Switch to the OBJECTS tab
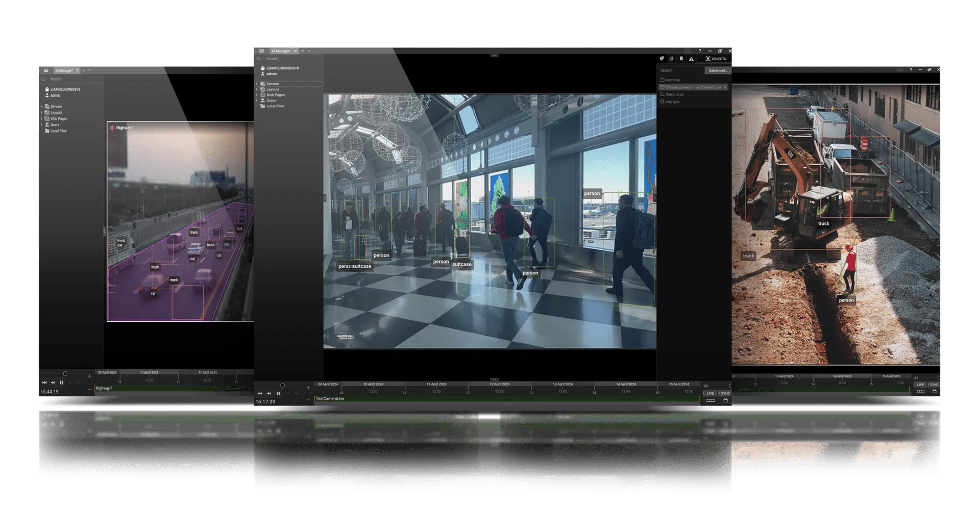Viewport: 980px width, 532px height. 716,59
